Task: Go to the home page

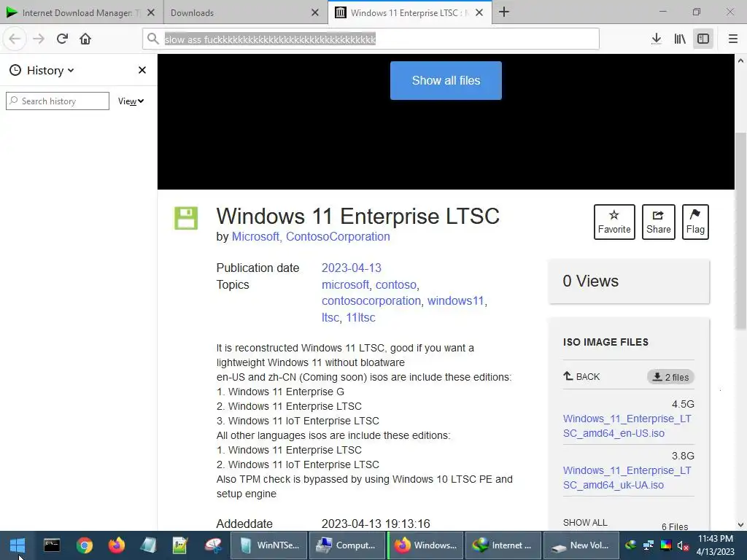Action: coord(85,39)
